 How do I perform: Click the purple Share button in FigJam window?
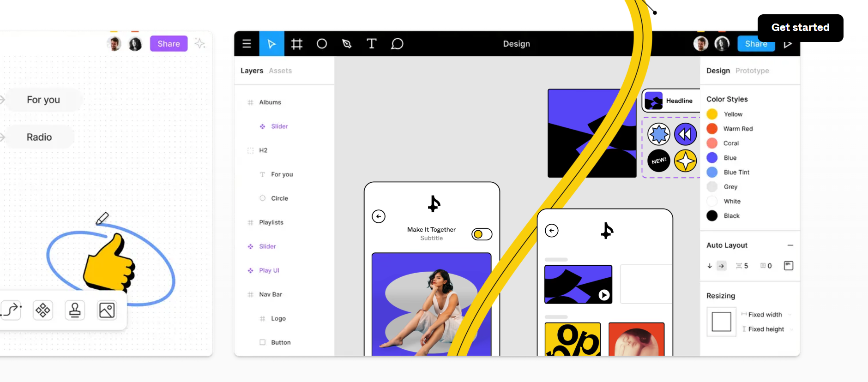point(169,44)
